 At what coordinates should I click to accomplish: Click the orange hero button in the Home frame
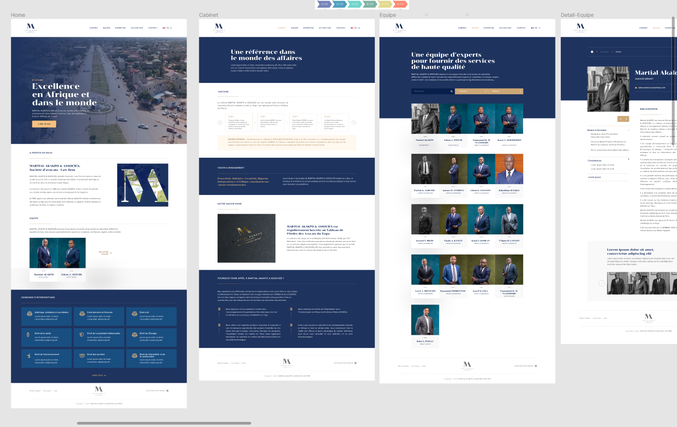(x=44, y=124)
